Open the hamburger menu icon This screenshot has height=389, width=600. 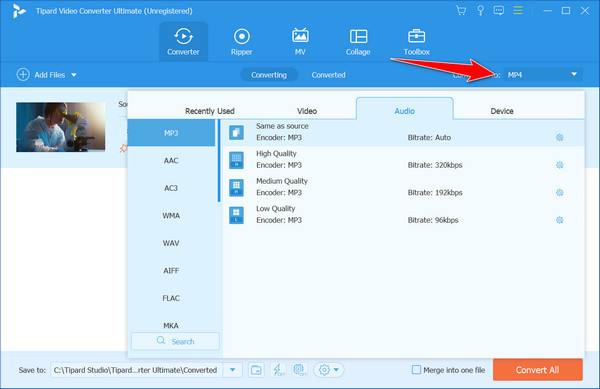coord(518,10)
